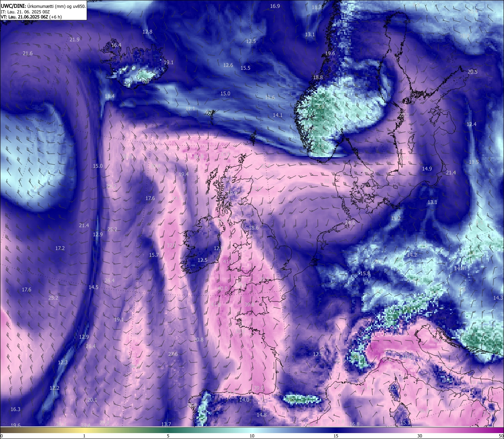Click the 27.6 value label
The image size is (504, 439).
point(173,354)
